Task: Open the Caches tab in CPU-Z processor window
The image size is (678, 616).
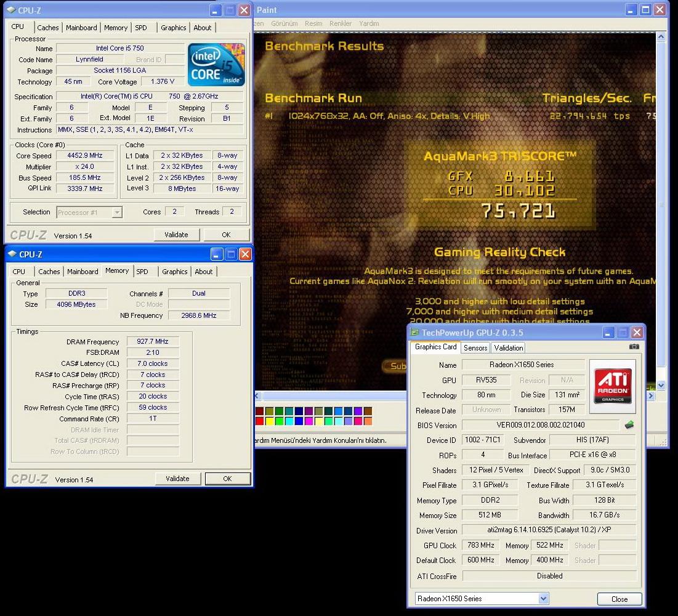Action: pos(48,28)
